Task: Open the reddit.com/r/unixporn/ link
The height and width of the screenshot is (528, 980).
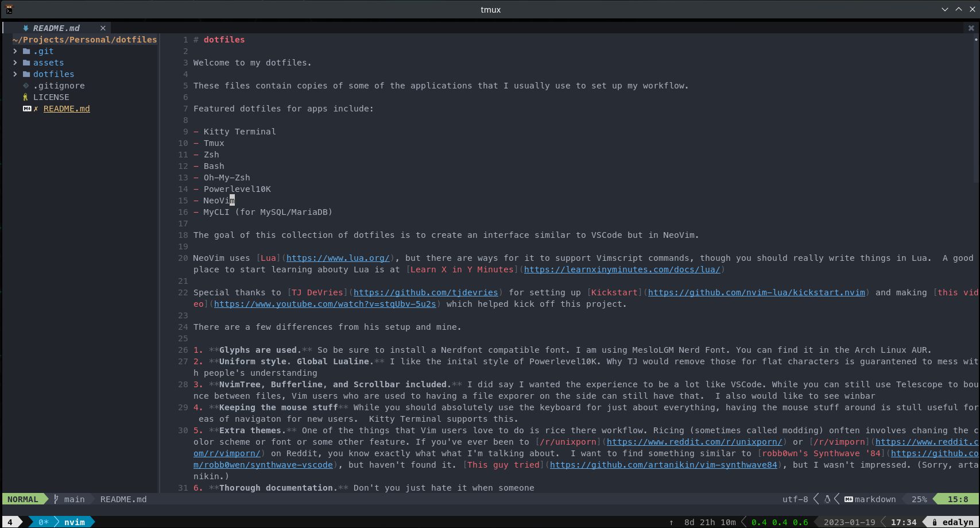Action: point(695,442)
